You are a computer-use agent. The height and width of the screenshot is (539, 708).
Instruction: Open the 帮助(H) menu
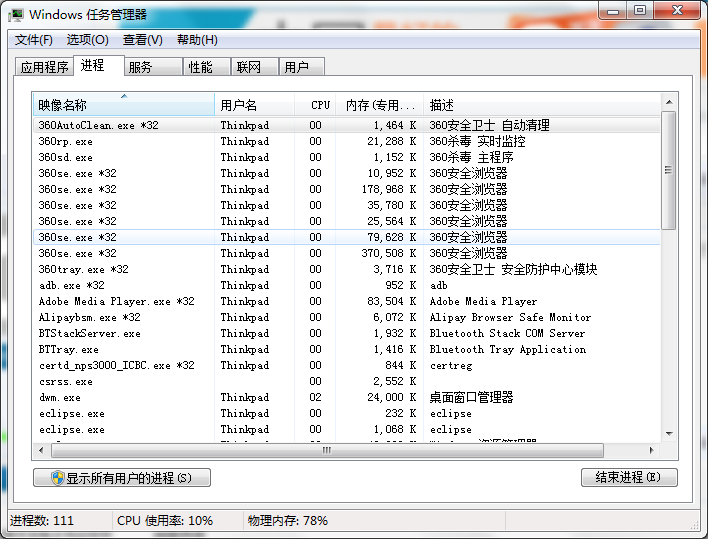click(x=197, y=40)
